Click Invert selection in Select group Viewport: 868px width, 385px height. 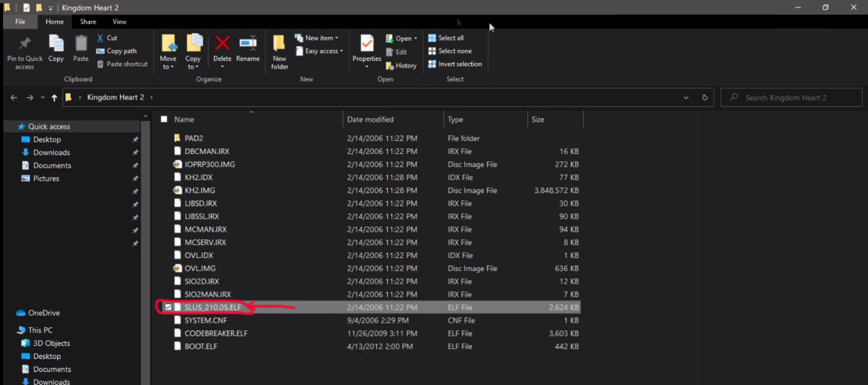[x=459, y=64]
